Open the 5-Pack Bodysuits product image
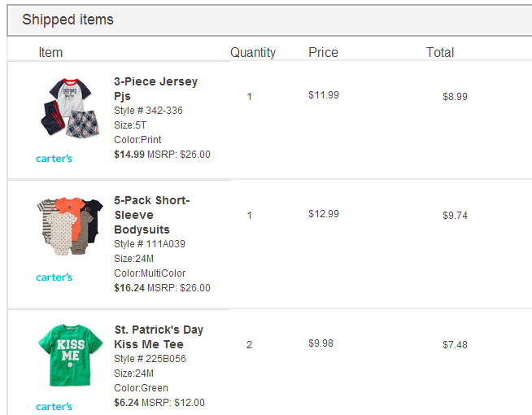Viewport: 532px width, 415px height. coord(70,226)
